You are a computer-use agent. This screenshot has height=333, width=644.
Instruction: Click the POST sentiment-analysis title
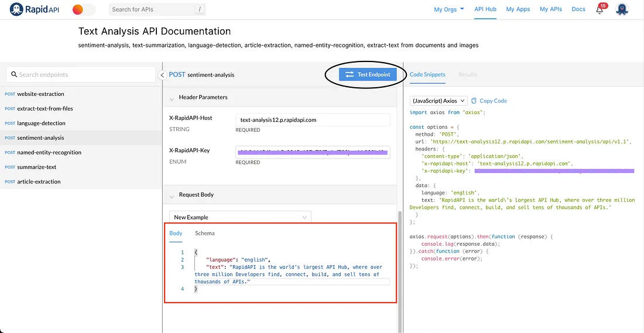(201, 75)
